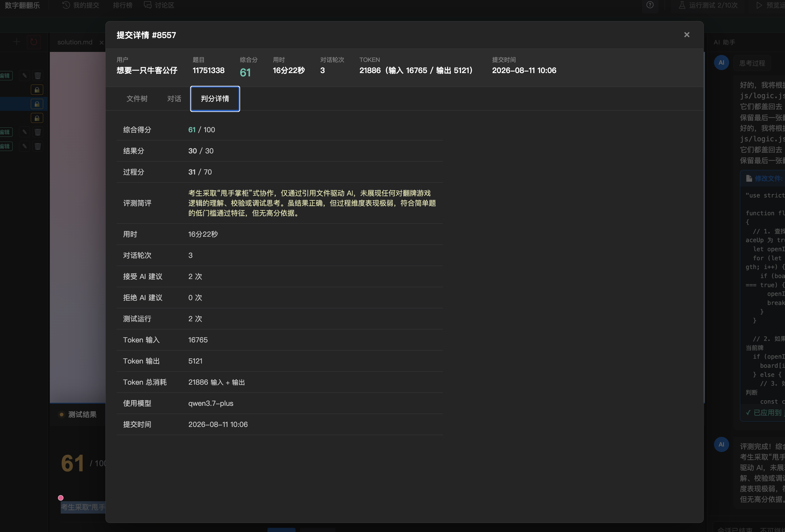The height and width of the screenshot is (532, 785).
Task: Click the 过程分 value 31 / 70
Action: tap(200, 172)
